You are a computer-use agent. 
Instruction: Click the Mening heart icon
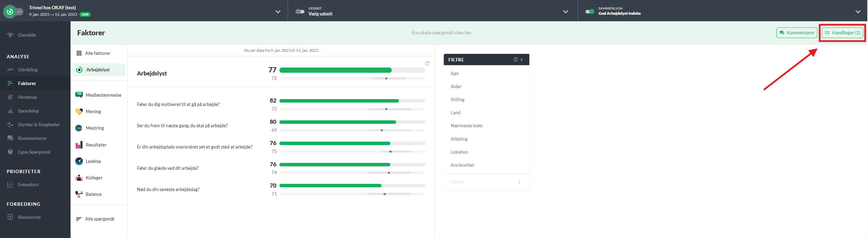coord(79,111)
